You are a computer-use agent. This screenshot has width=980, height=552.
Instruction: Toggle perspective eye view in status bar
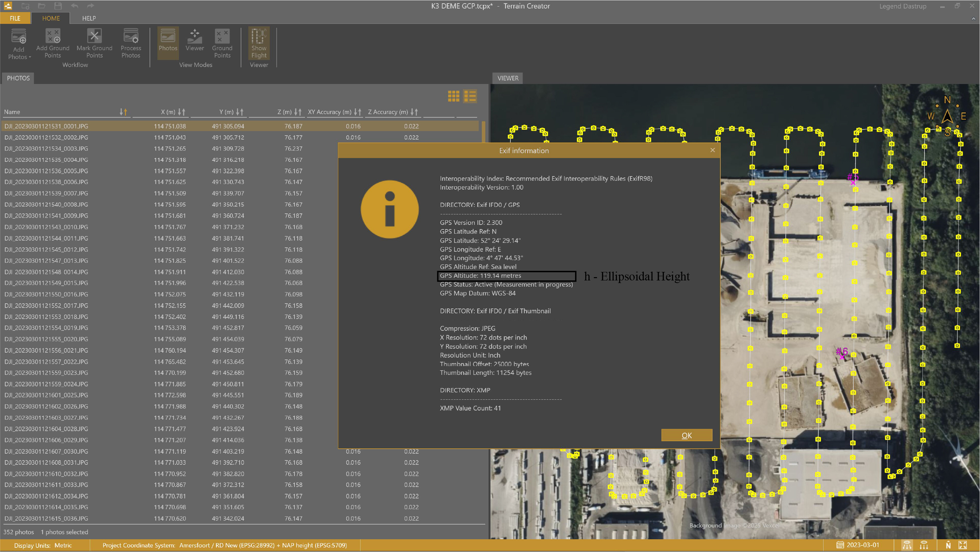907,545
